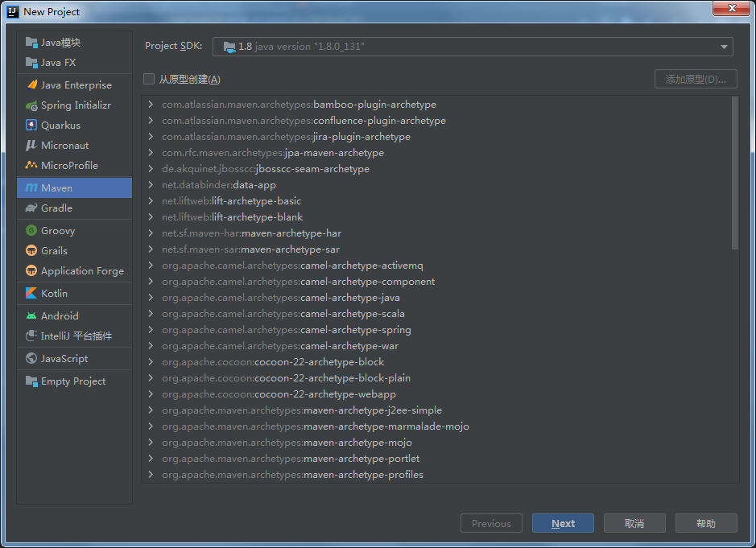Select maven-archetype-sar row

click(436, 249)
